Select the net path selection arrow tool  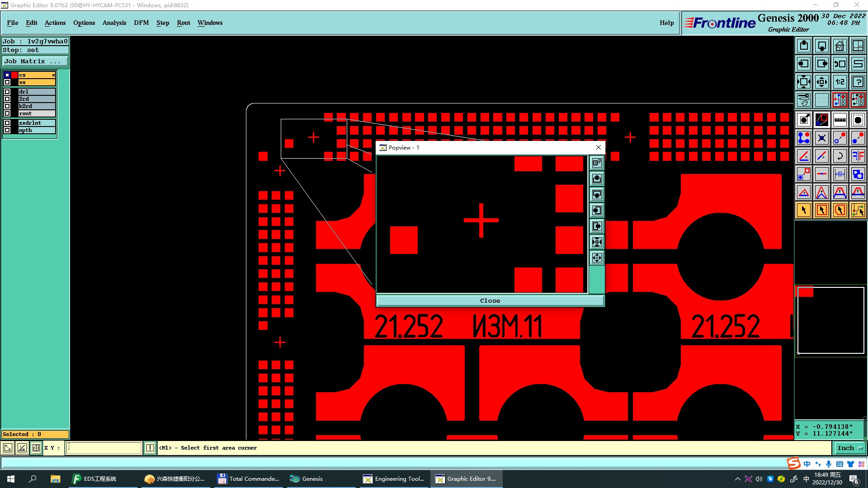tap(858, 210)
